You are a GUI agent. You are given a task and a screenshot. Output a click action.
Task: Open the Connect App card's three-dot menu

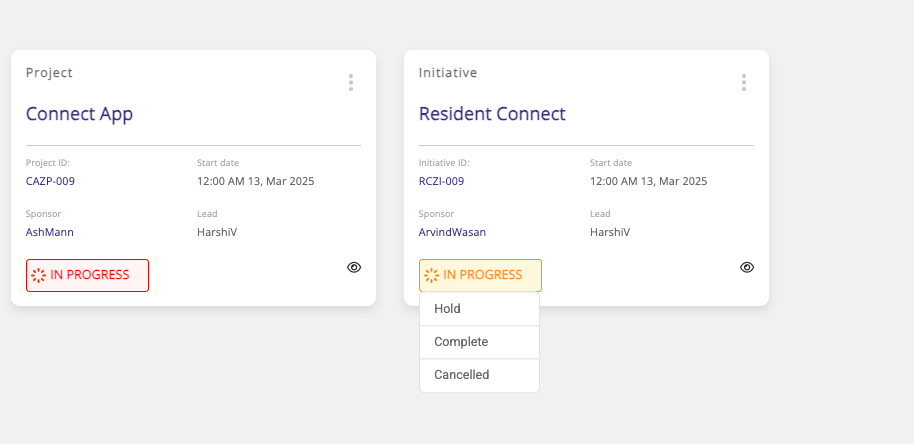tap(351, 83)
